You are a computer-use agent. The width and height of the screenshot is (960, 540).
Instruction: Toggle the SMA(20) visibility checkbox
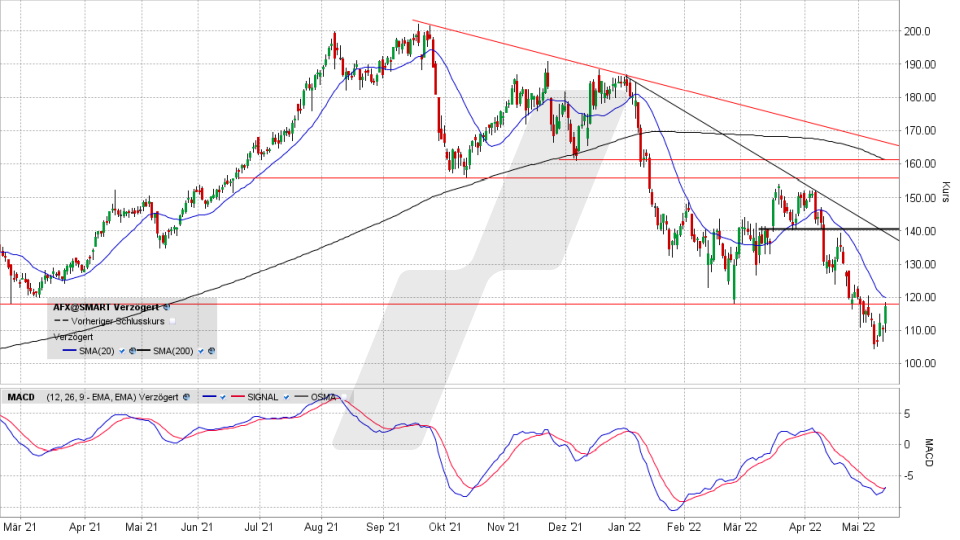coord(122,351)
